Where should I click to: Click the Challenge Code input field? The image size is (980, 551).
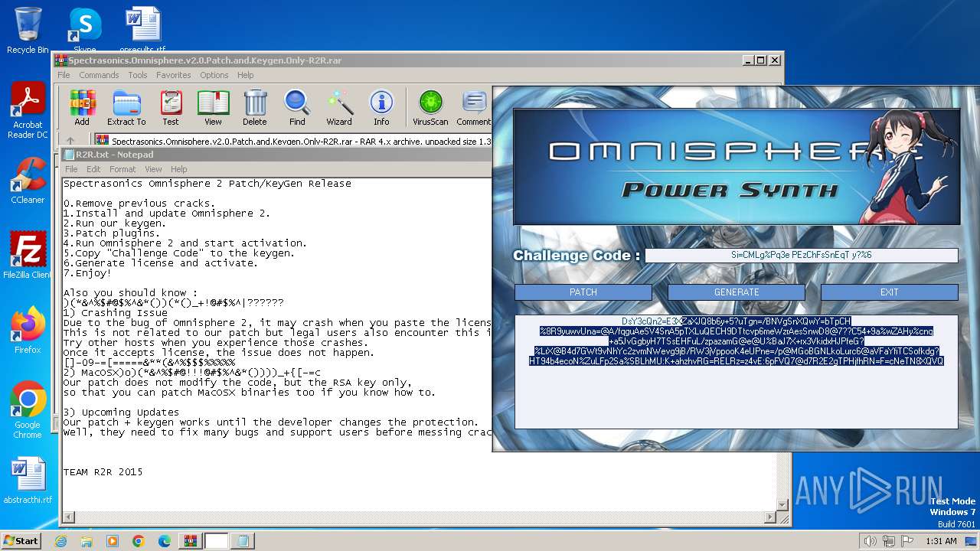point(801,255)
